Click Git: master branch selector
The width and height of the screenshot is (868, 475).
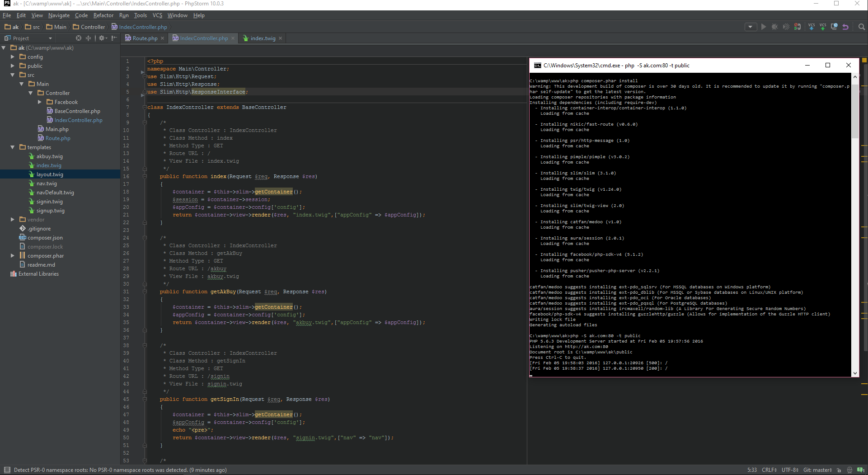click(x=817, y=470)
